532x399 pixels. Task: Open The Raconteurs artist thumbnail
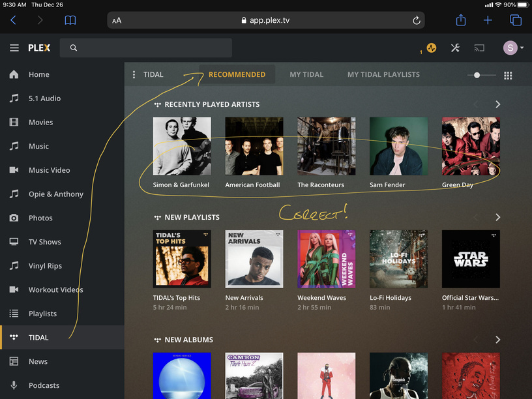[327, 146]
